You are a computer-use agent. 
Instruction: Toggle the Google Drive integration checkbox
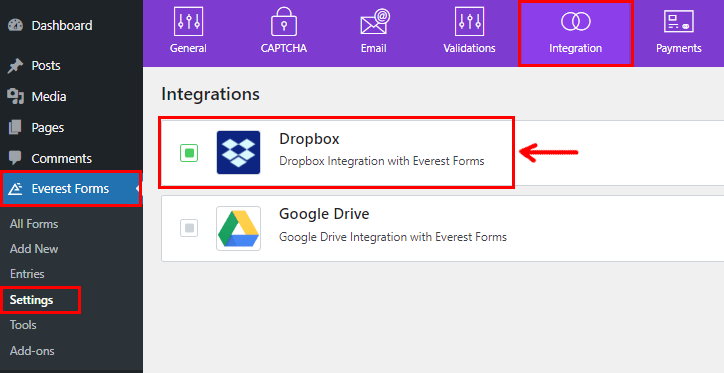(x=189, y=228)
